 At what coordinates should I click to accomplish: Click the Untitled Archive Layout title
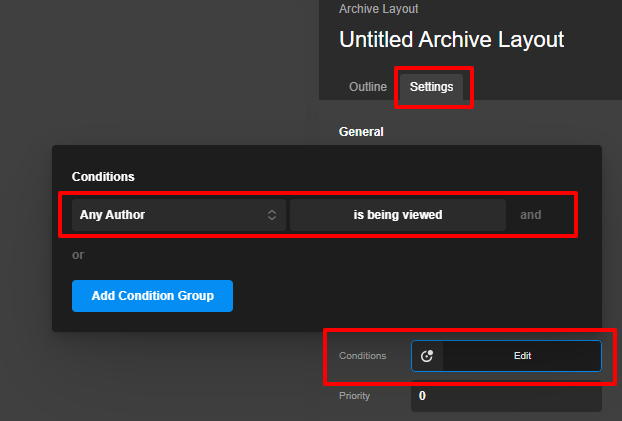(451, 39)
